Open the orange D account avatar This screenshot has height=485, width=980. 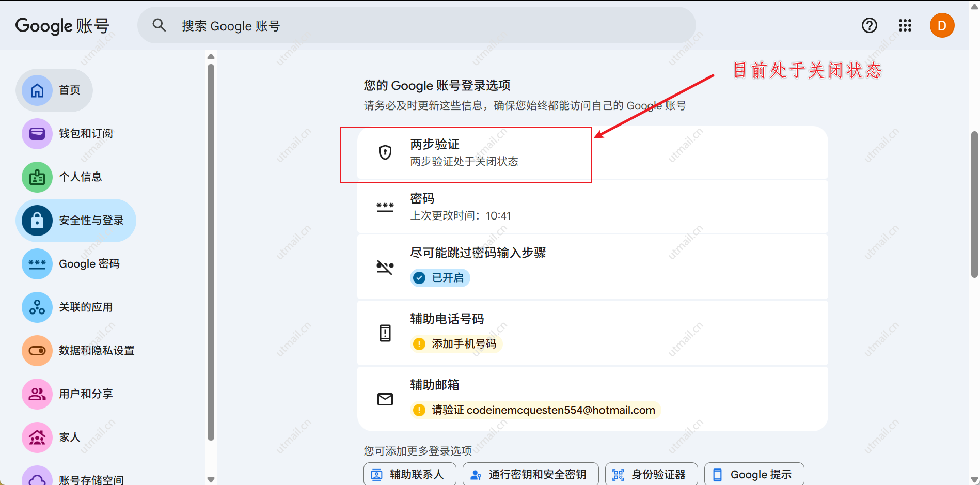tap(942, 25)
